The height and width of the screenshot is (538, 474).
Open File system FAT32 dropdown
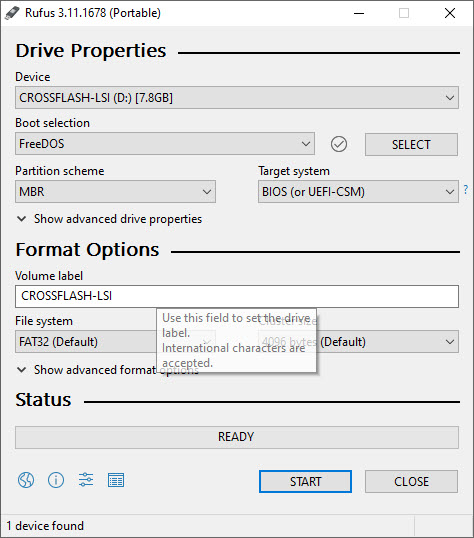pos(86,342)
